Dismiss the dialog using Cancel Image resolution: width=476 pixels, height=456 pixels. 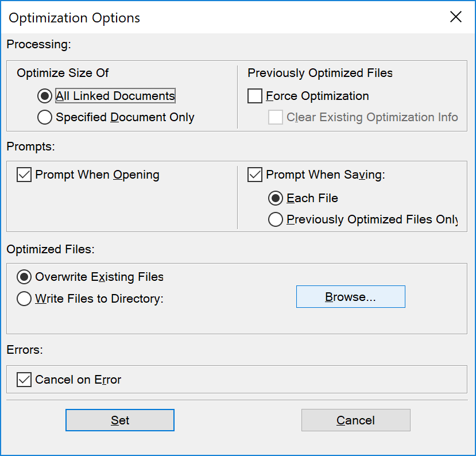[355, 420]
